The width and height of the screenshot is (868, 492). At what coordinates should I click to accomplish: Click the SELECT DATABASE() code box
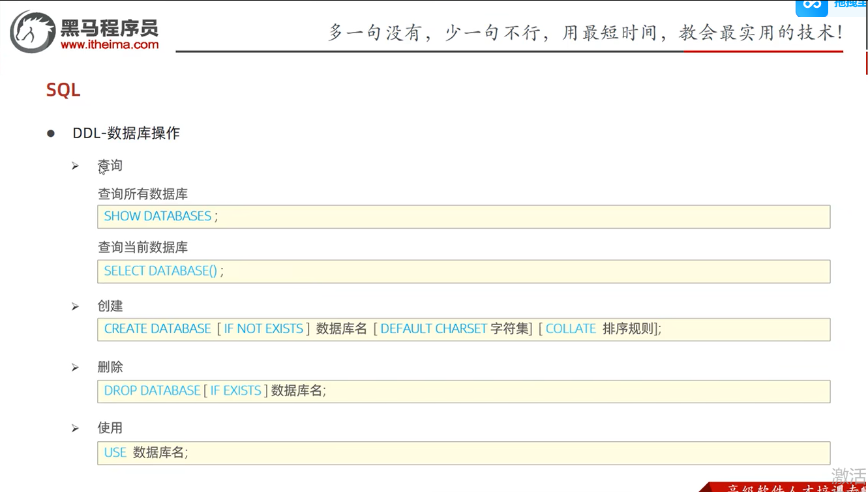pyautogui.click(x=464, y=271)
